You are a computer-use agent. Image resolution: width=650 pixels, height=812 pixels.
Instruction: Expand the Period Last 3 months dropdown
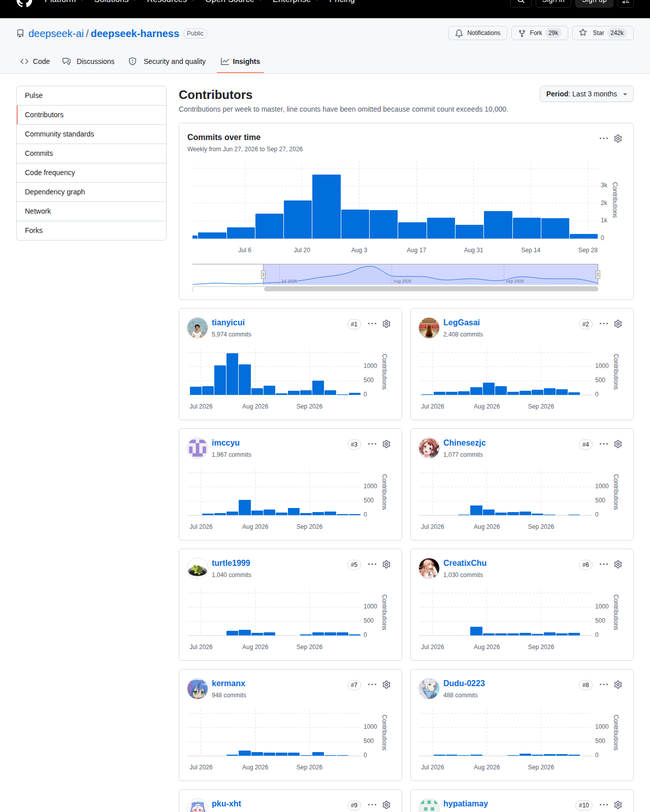pyautogui.click(x=587, y=94)
